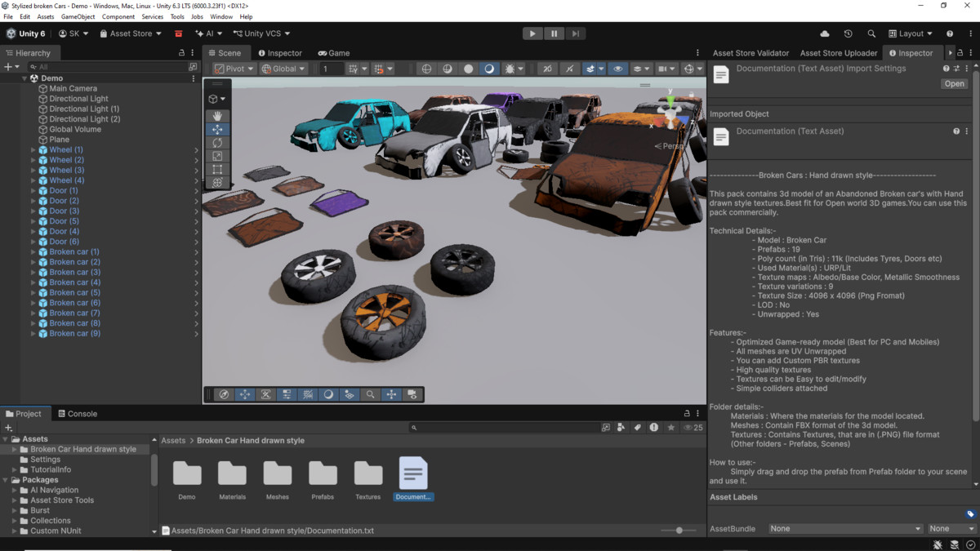Click the Open button in Inspector
This screenshot has height=551, width=980.
coord(954,83)
